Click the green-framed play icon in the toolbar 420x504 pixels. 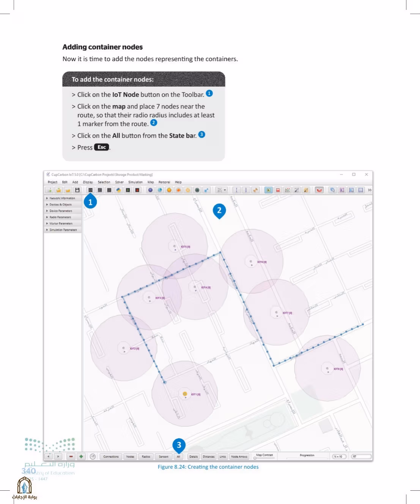coord(269,190)
